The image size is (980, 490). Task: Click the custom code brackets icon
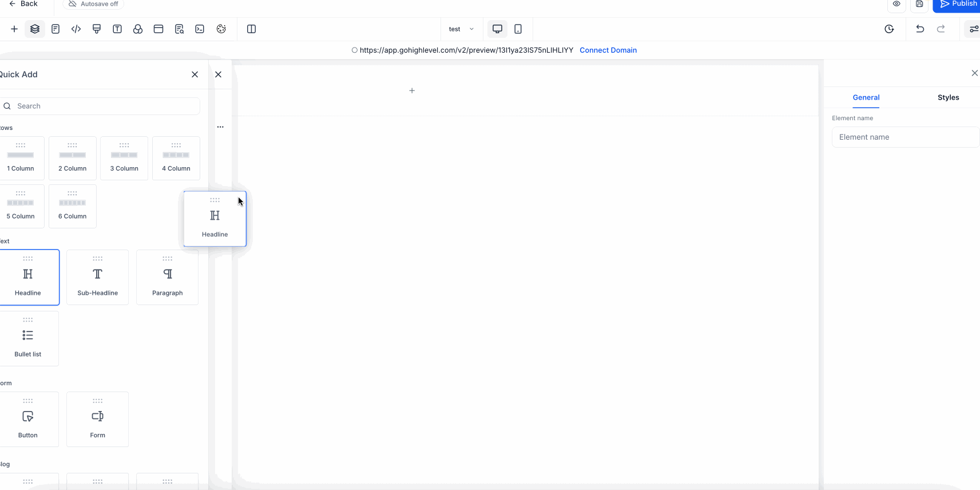(x=76, y=29)
